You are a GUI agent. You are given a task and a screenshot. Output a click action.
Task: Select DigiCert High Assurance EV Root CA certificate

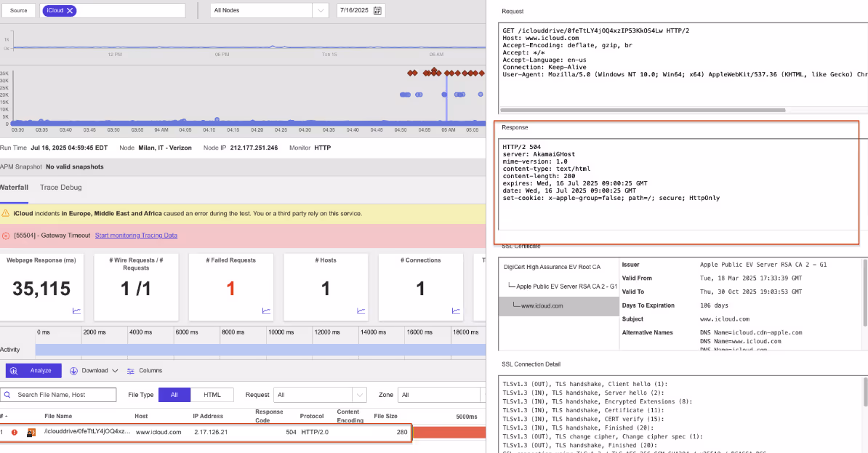point(552,267)
